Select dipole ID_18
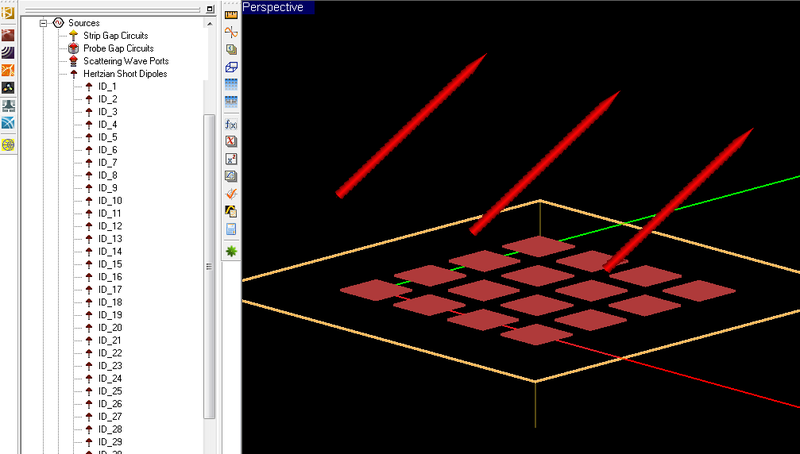The width and height of the screenshot is (800, 454). coord(110,302)
